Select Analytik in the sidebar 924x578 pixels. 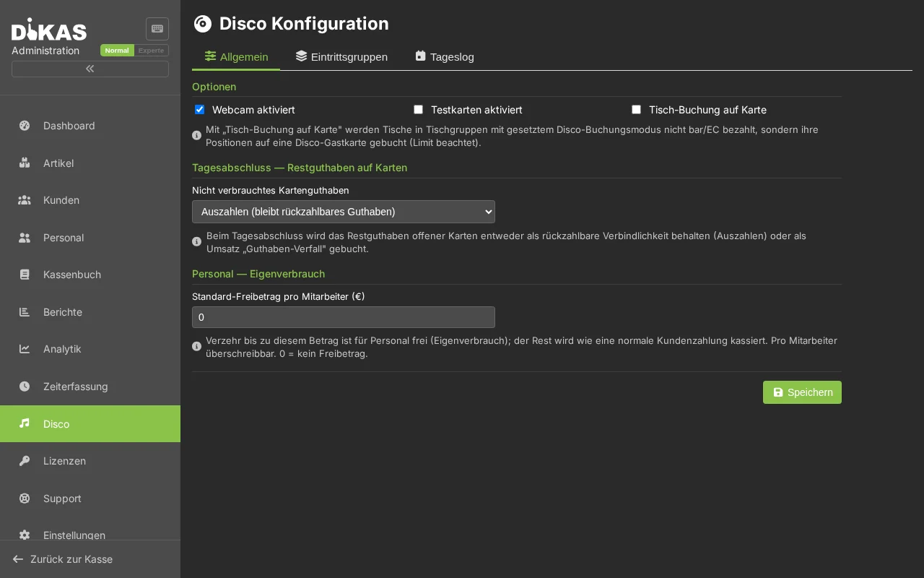pos(90,349)
